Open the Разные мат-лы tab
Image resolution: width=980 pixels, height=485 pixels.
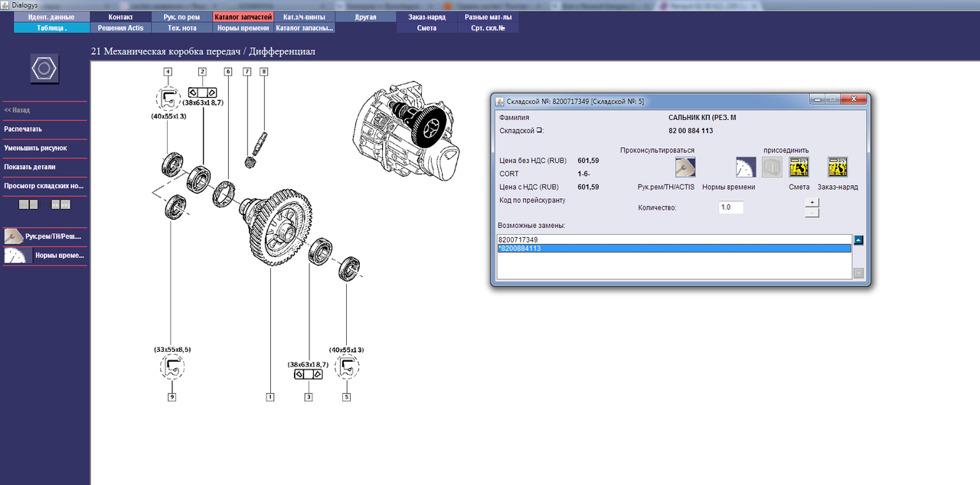tap(488, 17)
